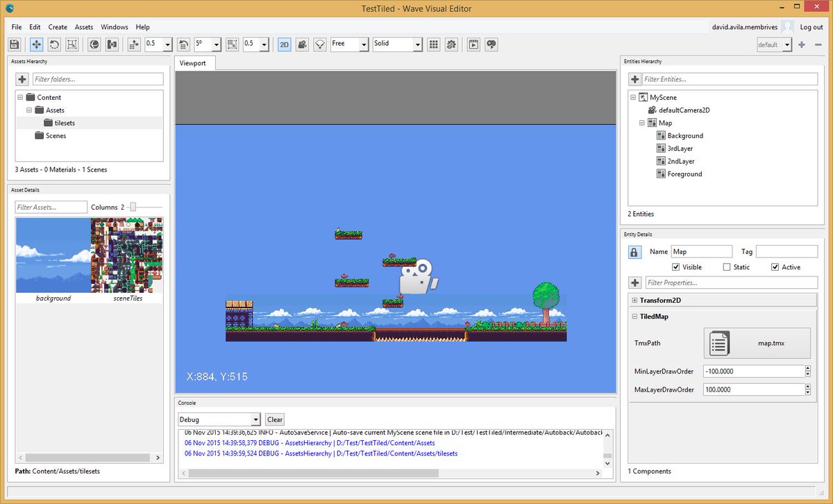This screenshot has height=504, width=833.
Task: Open the Assets menu
Action: [x=83, y=27]
